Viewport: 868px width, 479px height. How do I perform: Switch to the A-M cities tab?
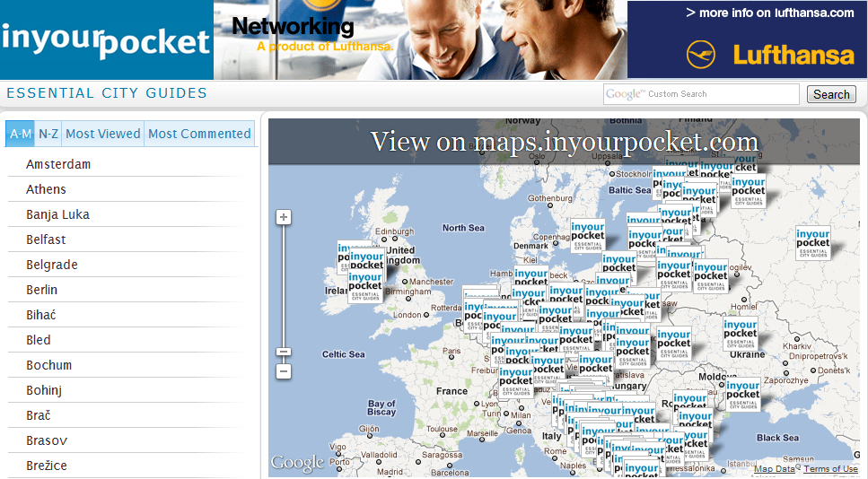[x=20, y=134]
